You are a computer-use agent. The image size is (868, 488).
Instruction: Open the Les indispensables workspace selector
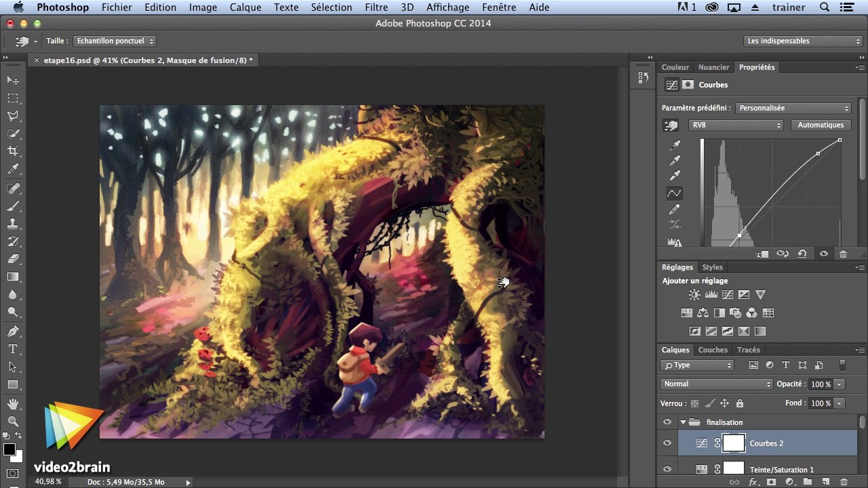(796, 41)
